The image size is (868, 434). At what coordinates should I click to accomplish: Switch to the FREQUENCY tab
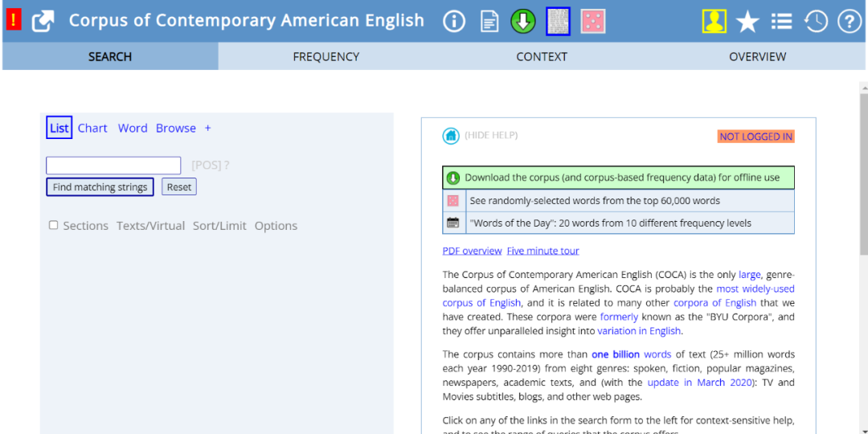[x=326, y=56]
